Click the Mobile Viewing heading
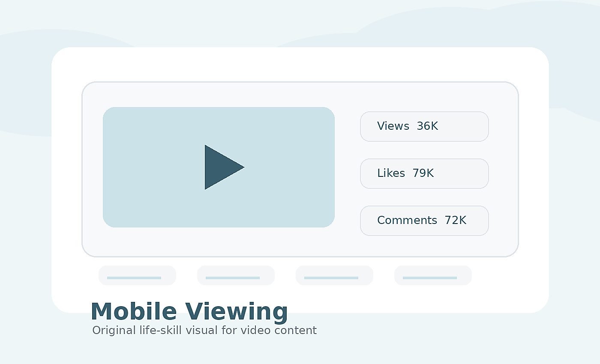Image resolution: width=600 pixels, height=364 pixels. pos(189,312)
